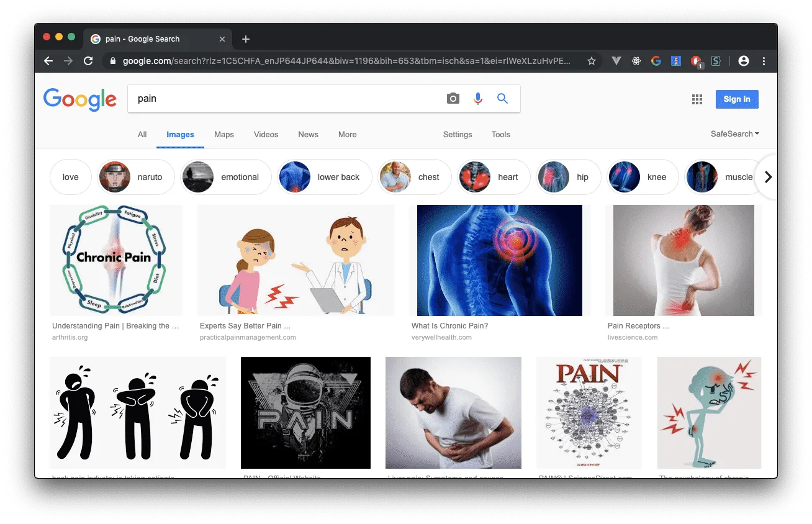Open a new browser tab

coord(246,39)
